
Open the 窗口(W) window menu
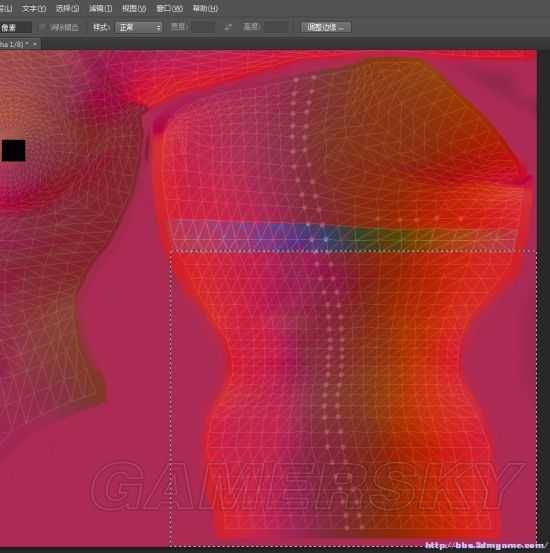tap(169, 8)
